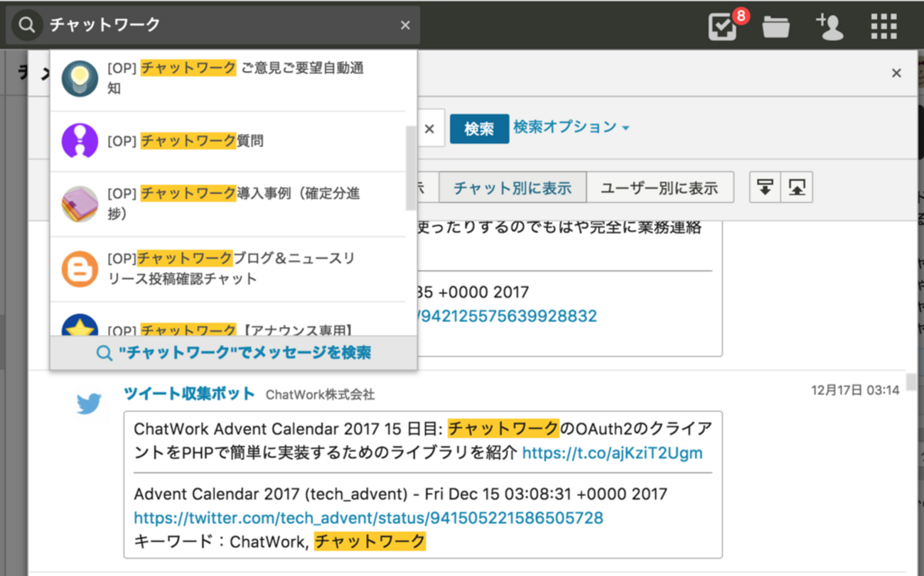Image resolution: width=924 pixels, height=576 pixels.
Task: Click the dropdown list scrollbar thumb
Action: pyautogui.click(x=410, y=168)
